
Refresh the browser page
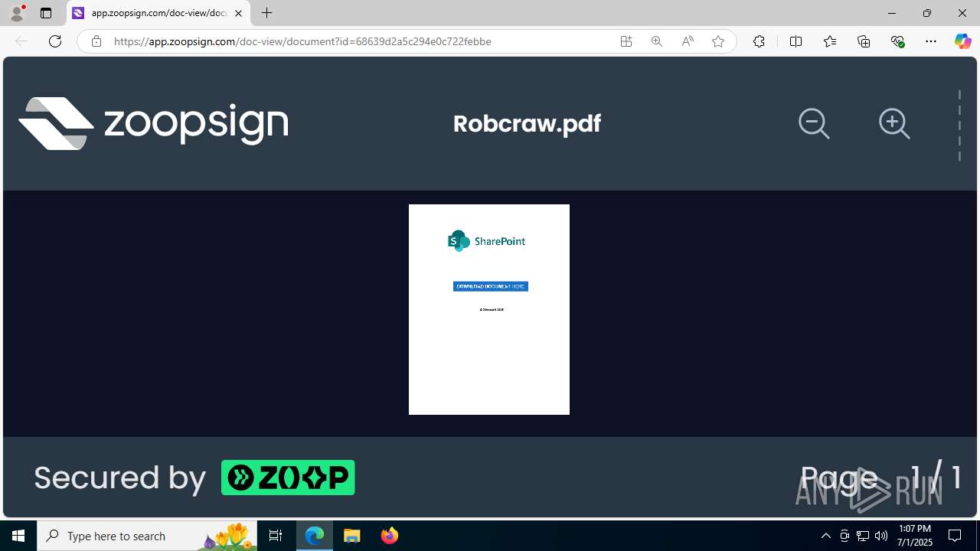click(x=55, y=41)
